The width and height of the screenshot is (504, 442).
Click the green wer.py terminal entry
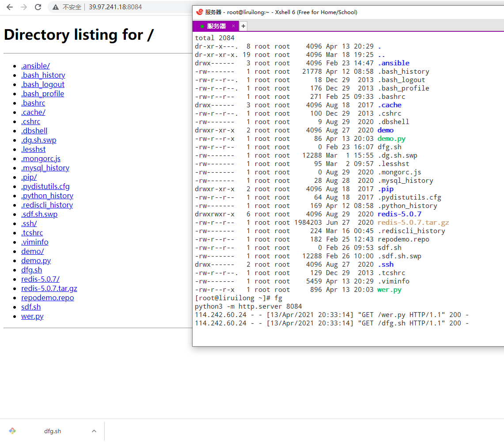389,290
